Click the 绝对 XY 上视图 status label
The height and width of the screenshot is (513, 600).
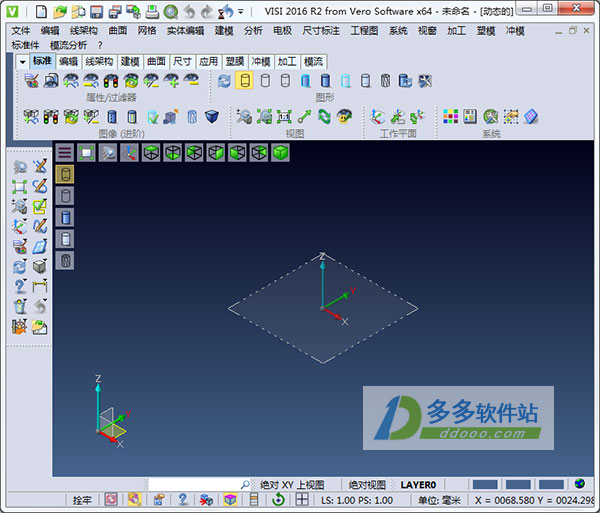click(x=292, y=485)
